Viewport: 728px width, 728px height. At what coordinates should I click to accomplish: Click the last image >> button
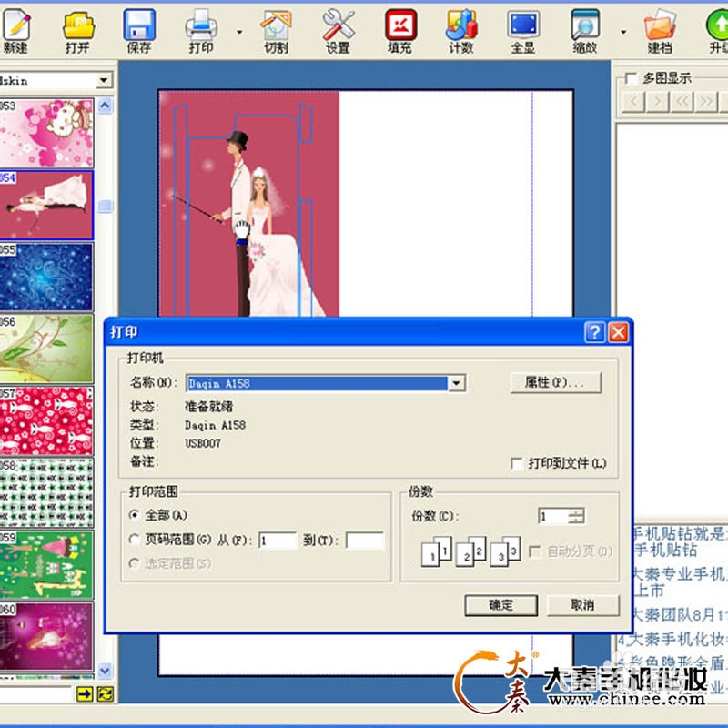(x=706, y=101)
